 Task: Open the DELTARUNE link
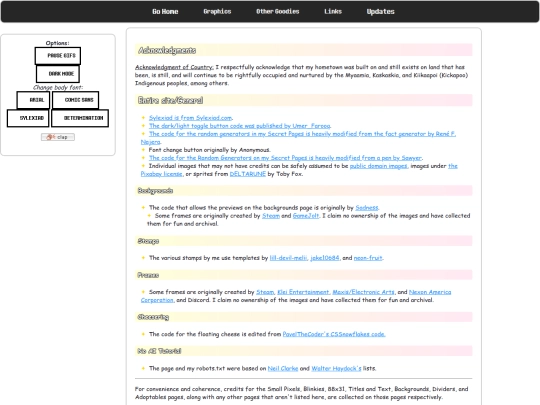click(x=248, y=174)
